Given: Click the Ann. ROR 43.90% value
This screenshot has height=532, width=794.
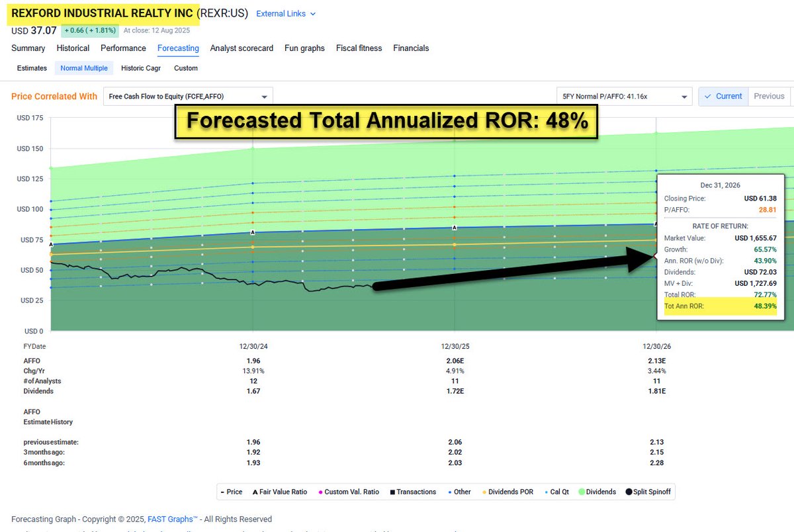Looking at the screenshot, I should [x=765, y=261].
